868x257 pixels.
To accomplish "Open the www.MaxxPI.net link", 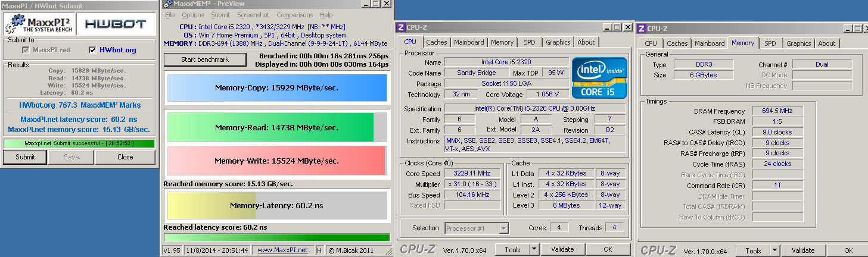I will coord(282,250).
